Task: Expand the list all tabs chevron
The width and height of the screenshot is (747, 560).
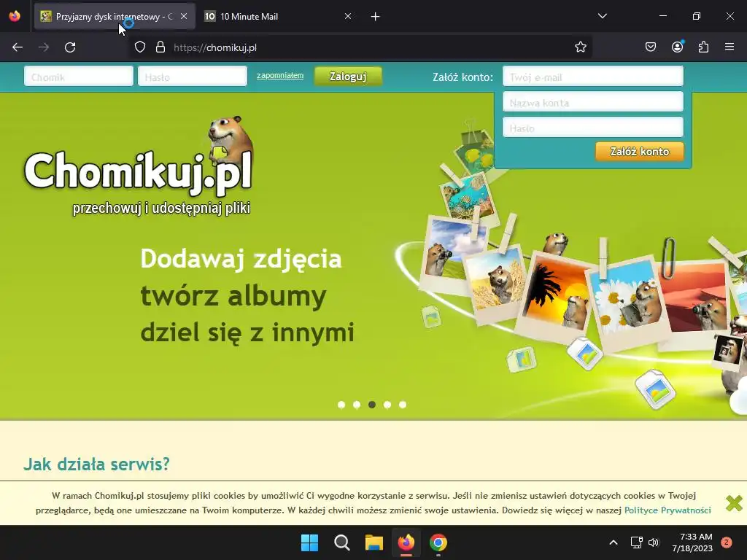Action: click(602, 16)
